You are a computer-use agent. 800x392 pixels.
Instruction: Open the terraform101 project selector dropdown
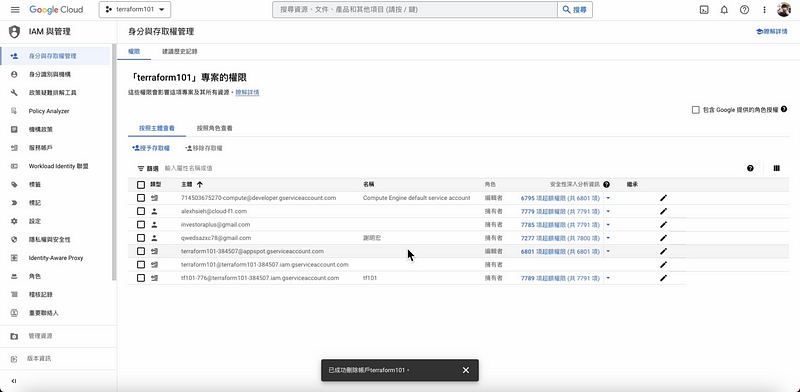click(135, 10)
